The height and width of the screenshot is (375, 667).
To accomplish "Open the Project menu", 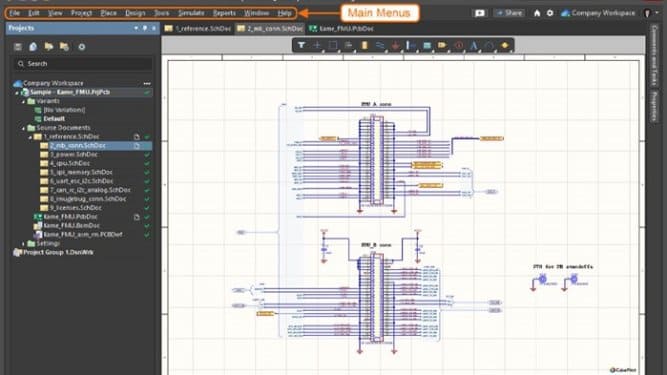I will tap(81, 13).
